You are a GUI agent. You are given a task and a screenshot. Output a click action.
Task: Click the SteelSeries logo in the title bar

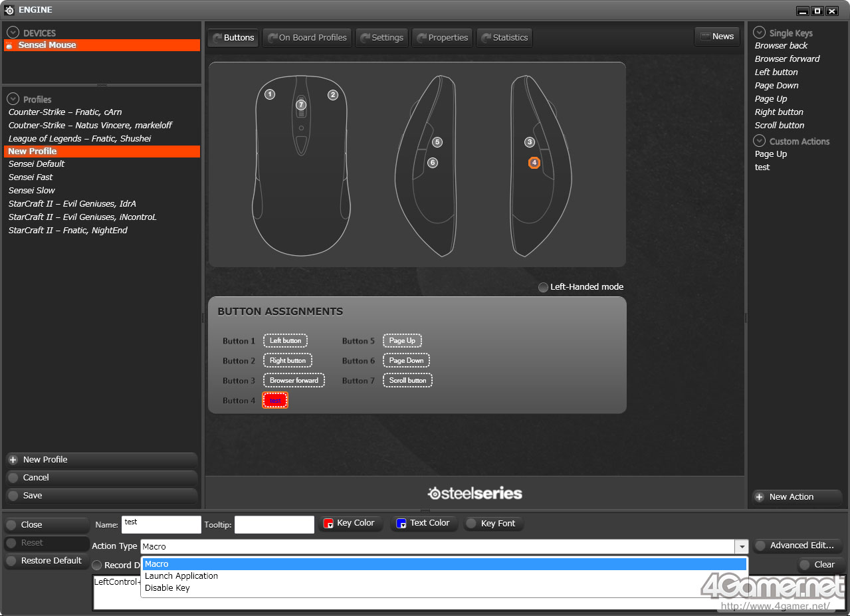pyautogui.click(x=9, y=10)
